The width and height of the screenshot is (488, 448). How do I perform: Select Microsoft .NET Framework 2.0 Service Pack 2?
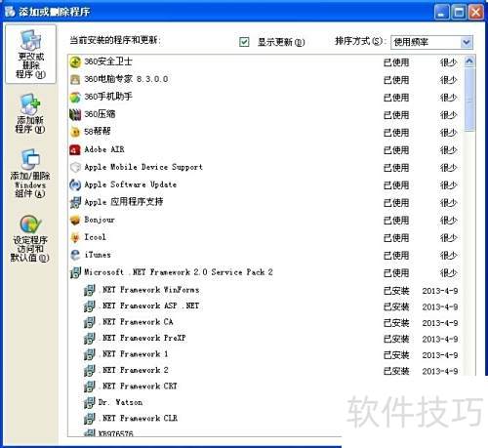179,272
